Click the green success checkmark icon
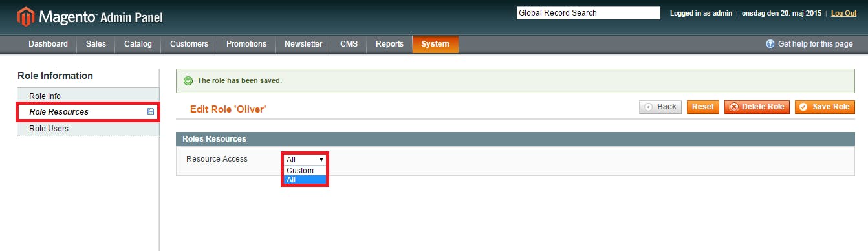The width and height of the screenshot is (868, 251). point(188,81)
